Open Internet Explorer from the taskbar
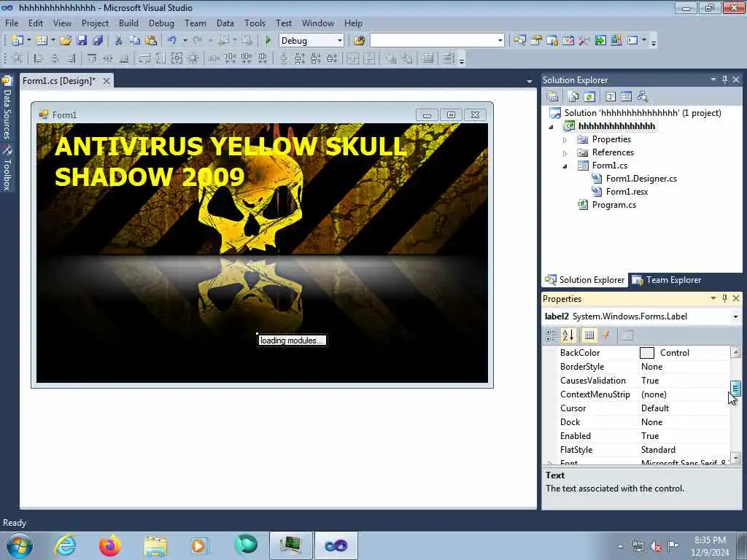The image size is (747, 560). 65,545
